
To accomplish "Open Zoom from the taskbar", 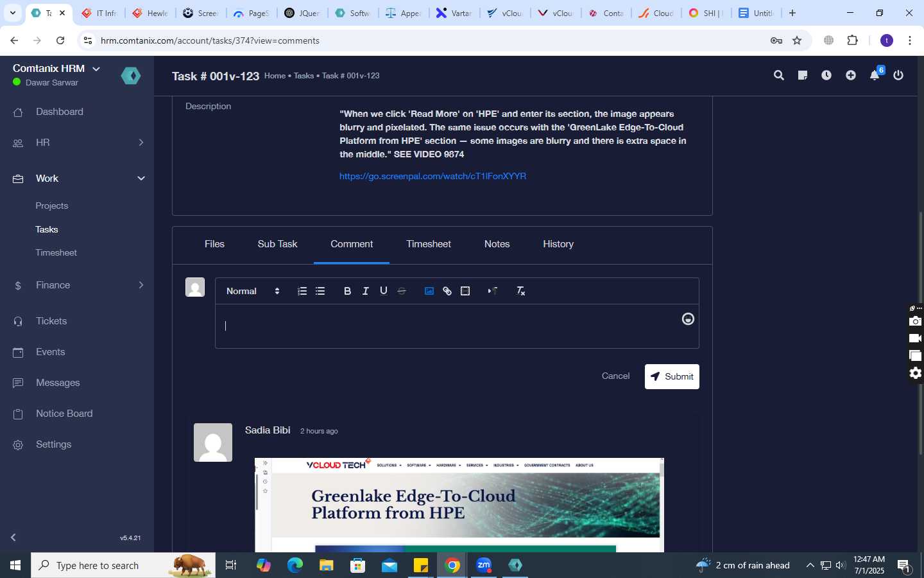I will click(x=484, y=565).
